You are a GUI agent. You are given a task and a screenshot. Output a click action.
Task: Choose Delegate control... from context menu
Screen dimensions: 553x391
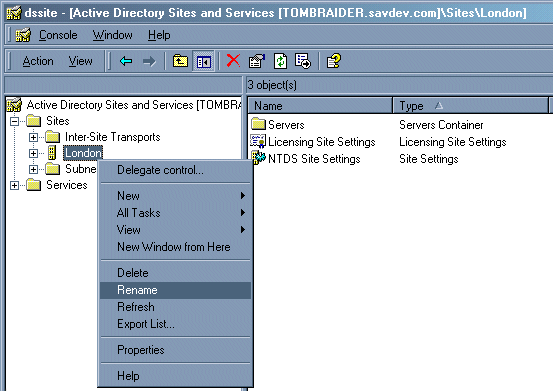pyautogui.click(x=175, y=170)
